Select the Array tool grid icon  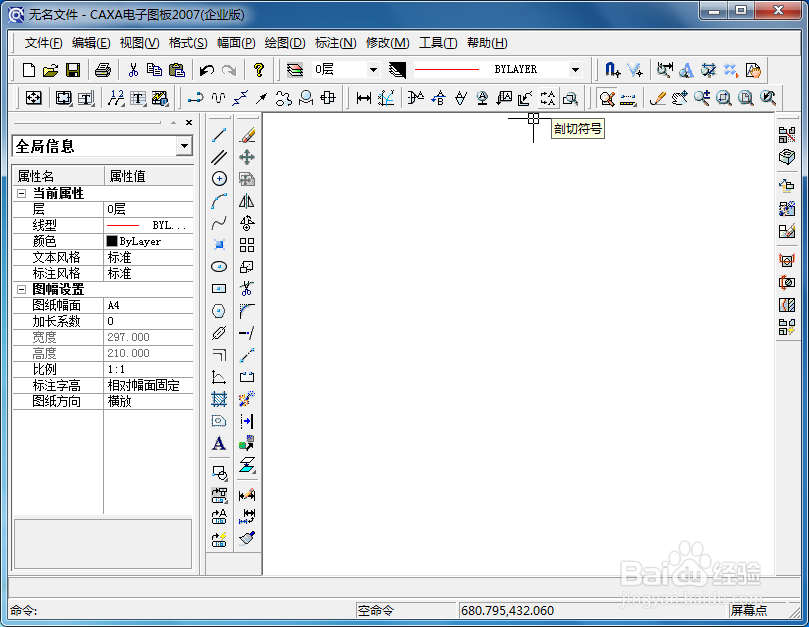(247, 245)
